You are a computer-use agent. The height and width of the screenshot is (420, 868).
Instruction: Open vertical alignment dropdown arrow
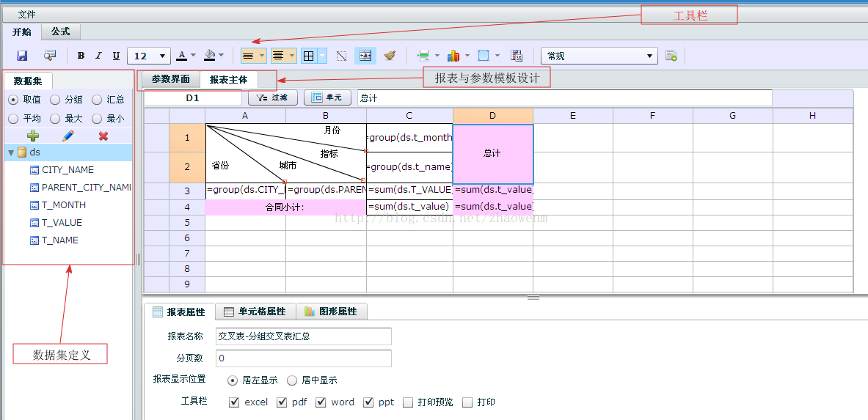292,56
